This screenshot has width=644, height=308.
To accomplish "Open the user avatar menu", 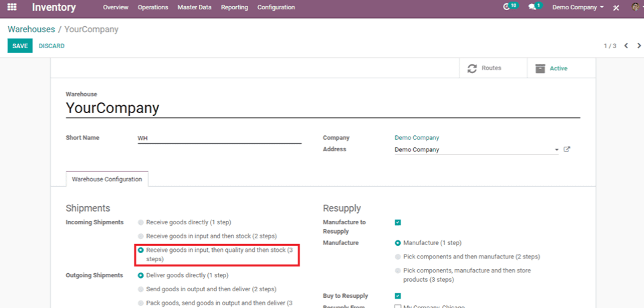I will pos(634,7).
